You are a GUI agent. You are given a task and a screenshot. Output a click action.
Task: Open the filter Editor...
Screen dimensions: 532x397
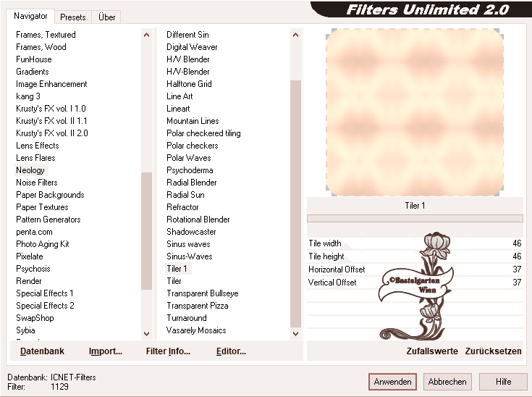point(231,351)
